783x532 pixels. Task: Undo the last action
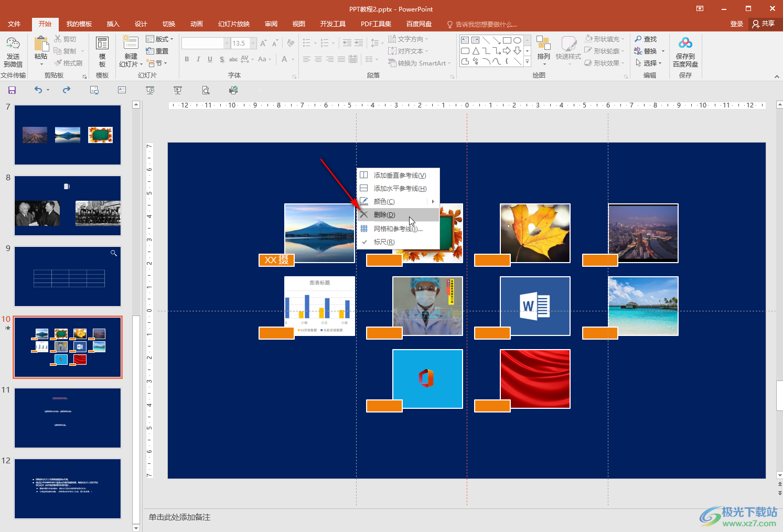tap(38, 90)
